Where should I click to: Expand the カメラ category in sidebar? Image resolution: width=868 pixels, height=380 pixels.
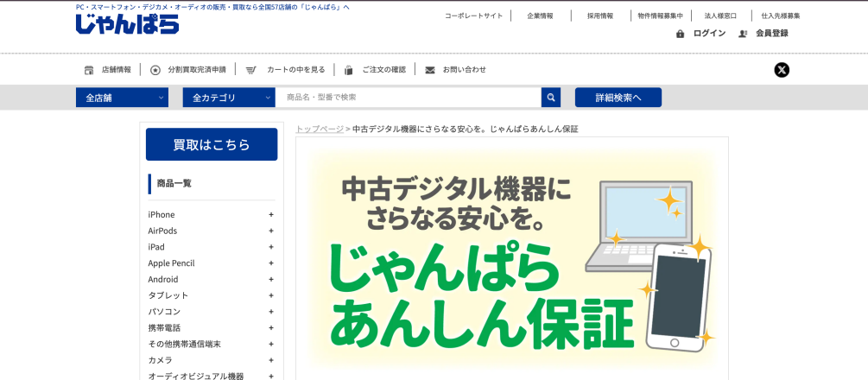270,360
